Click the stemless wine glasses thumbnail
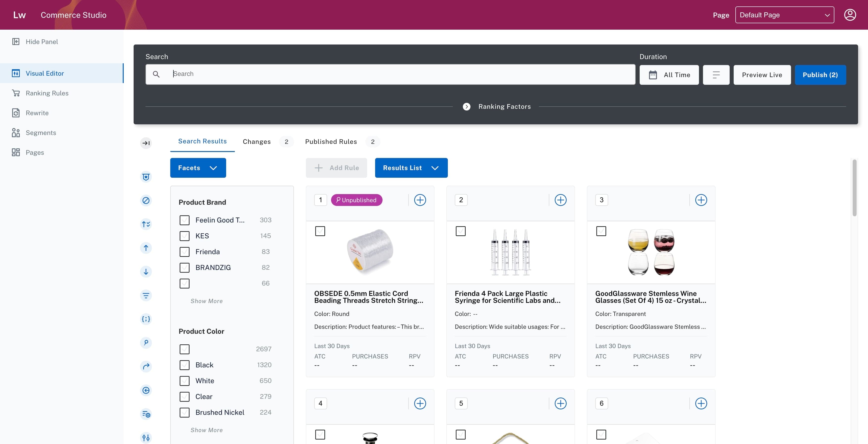868x444 pixels. click(651, 252)
